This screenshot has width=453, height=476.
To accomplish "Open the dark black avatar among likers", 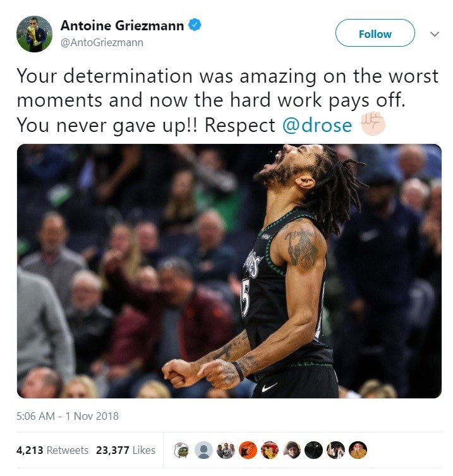I will coord(314,450).
